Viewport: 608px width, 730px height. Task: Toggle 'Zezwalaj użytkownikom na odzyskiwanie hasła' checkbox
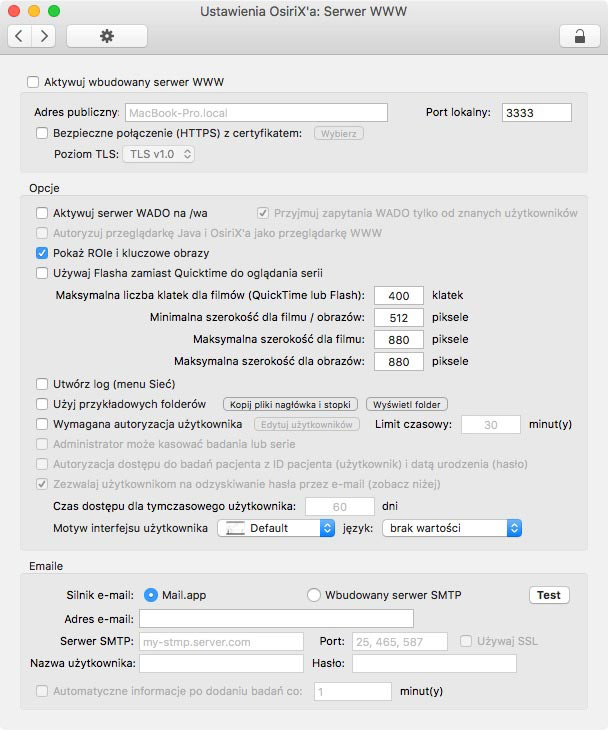point(42,484)
